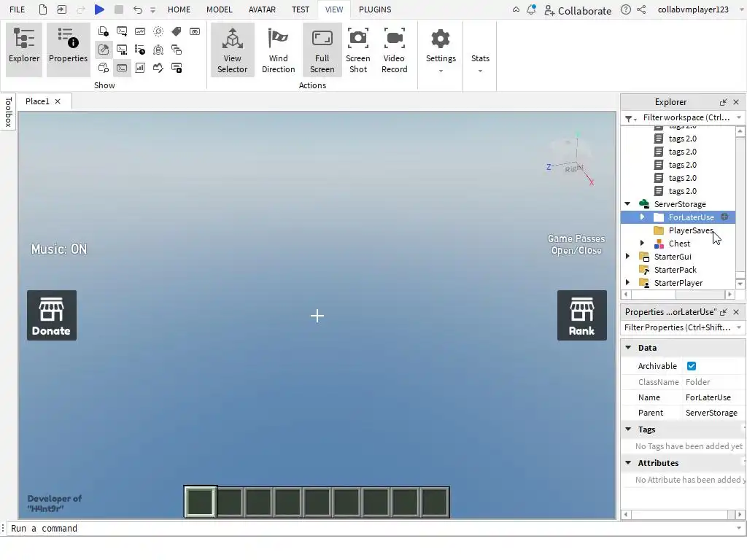Expand the StarterGui tree node
Viewport: 747px width, 560px height.
(628, 256)
